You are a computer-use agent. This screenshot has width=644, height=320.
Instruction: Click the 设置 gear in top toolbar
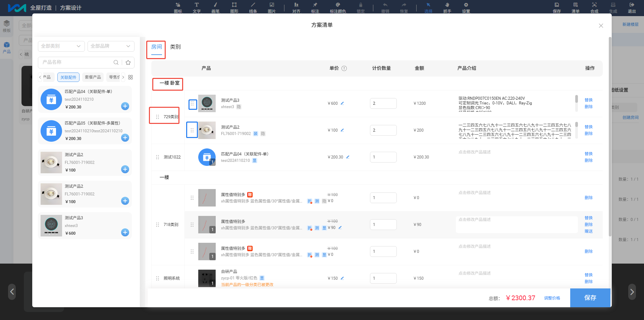coord(466,7)
